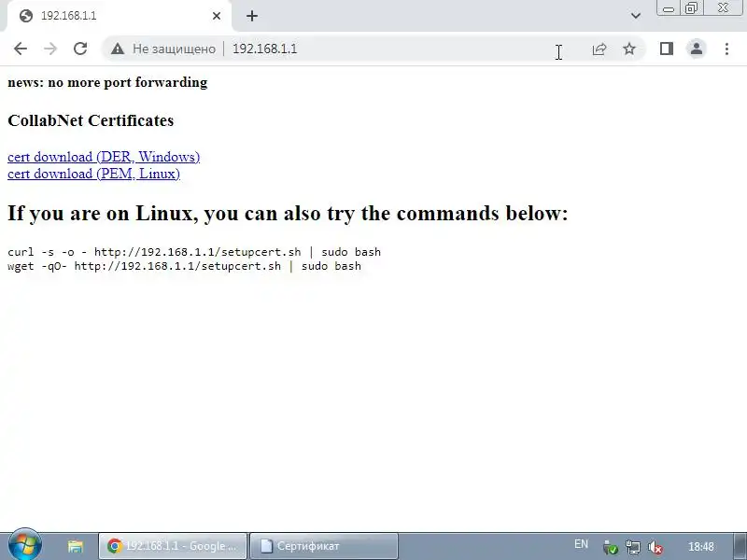This screenshot has height=560, width=747.
Task: Minimize the Chrome window
Action: 669,8
